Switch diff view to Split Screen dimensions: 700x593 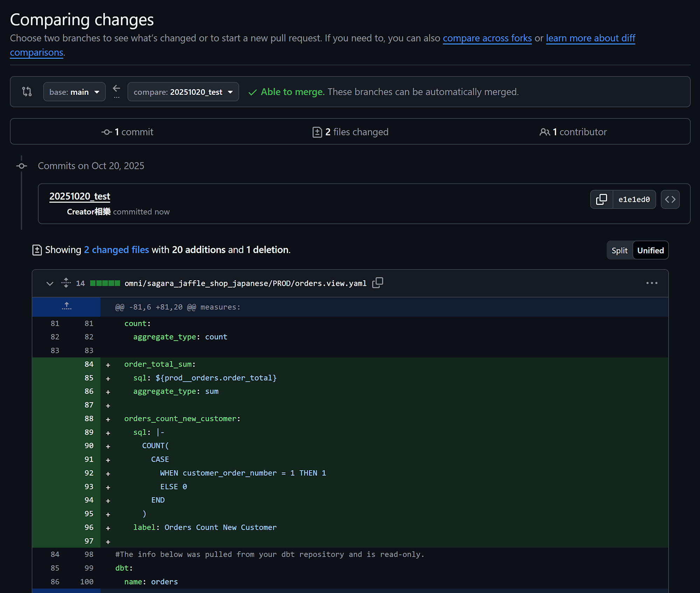pos(619,250)
